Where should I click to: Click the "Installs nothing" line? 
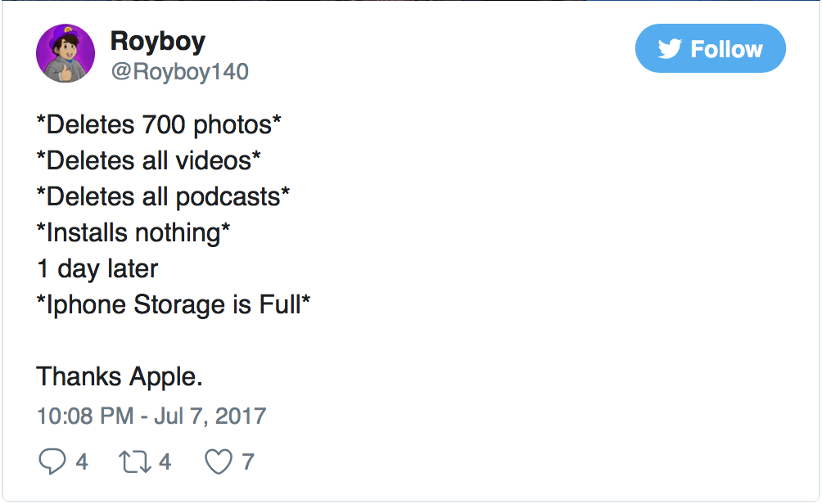(x=133, y=232)
